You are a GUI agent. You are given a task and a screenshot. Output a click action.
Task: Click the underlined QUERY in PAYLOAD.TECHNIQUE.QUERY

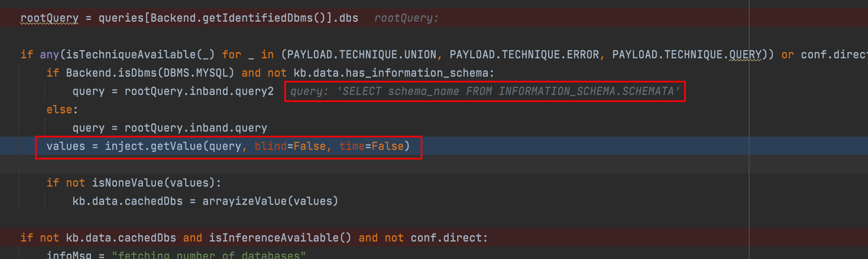click(745, 55)
